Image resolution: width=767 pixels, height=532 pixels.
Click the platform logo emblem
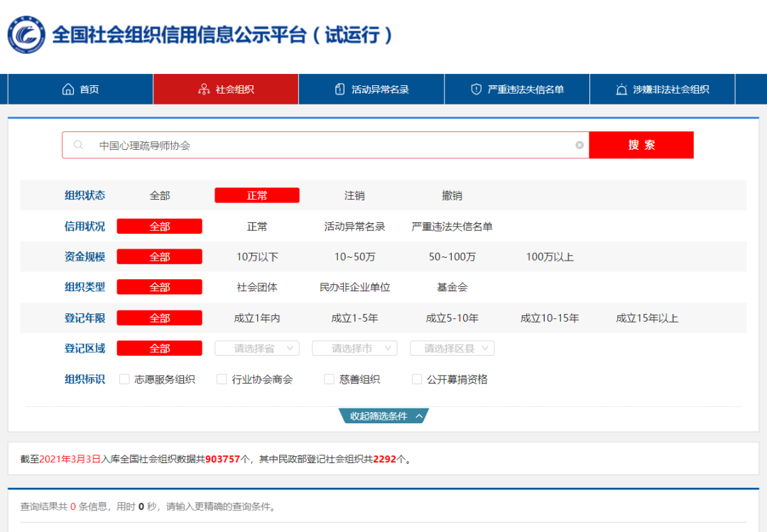[26, 35]
